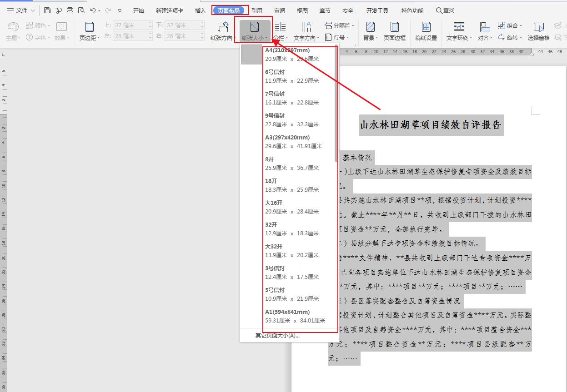The image size is (567, 392).
Task: Open 稿纸设置 manuscript paper settings
Action: (427, 31)
